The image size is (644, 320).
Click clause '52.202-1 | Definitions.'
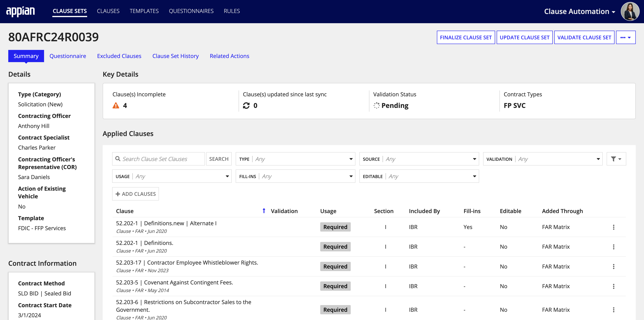[x=145, y=243]
